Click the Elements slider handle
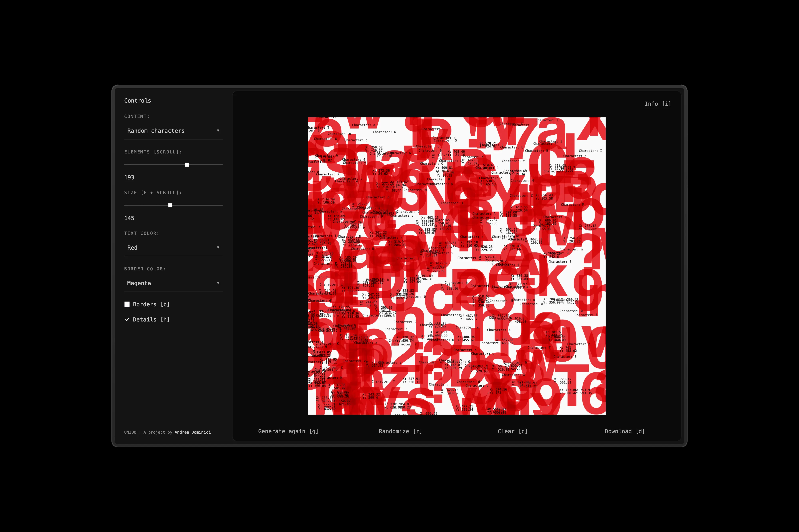 [x=187, y=165]
